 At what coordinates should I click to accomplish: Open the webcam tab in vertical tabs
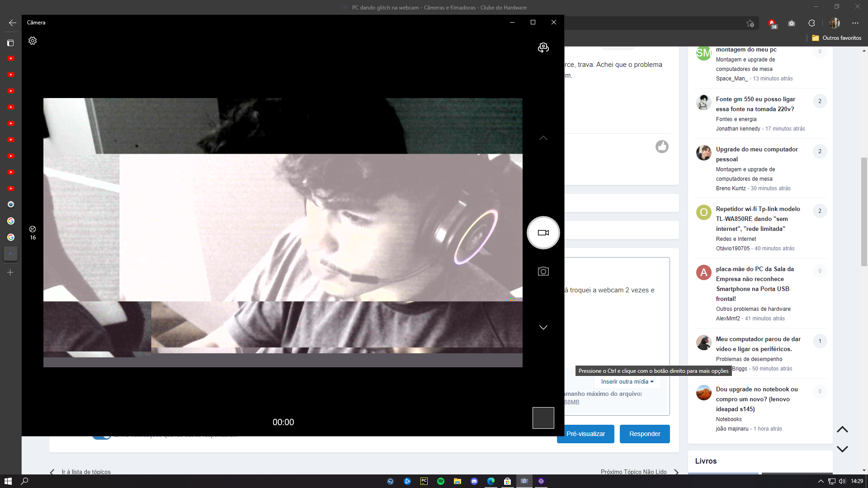pyautogui.click(x=11, y=205)
